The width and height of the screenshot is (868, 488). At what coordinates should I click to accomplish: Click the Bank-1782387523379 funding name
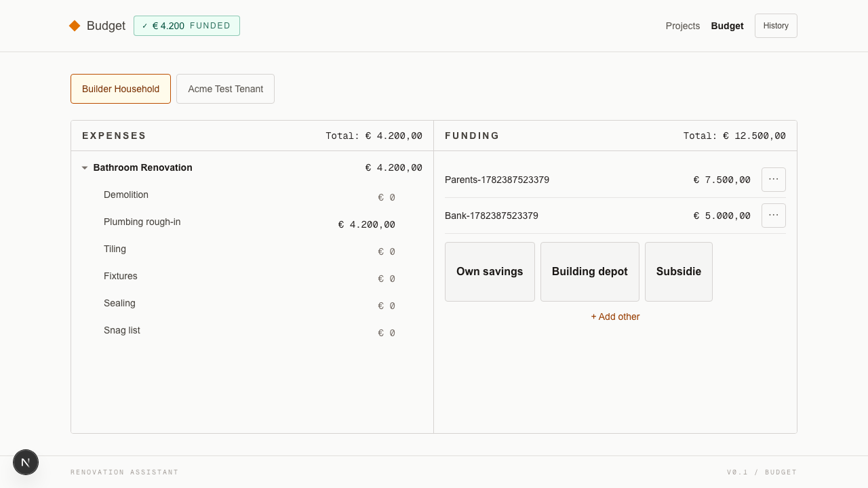[x=492, y=216]
